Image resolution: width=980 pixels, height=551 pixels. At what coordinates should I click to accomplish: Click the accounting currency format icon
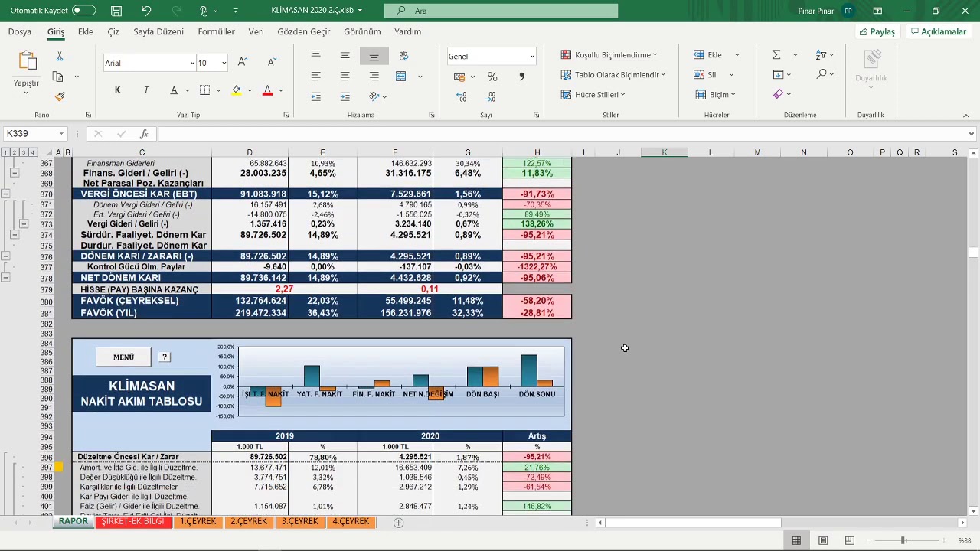click(x=459, y=77)
